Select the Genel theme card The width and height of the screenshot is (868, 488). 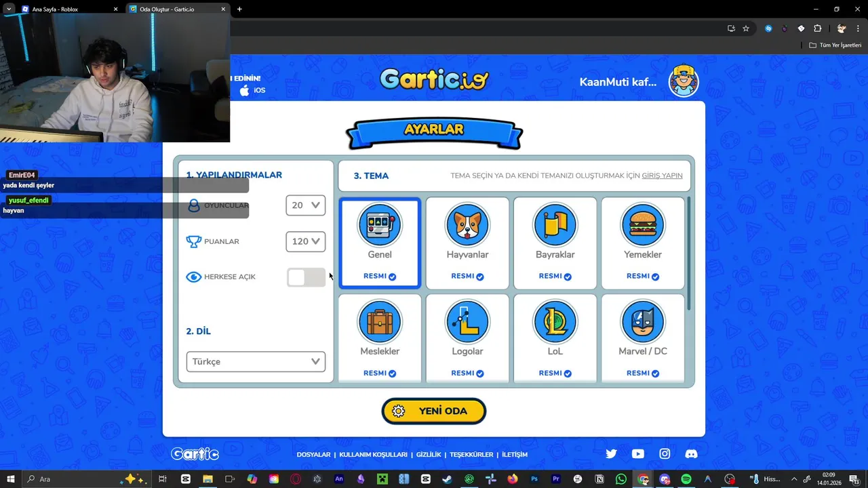380,243
